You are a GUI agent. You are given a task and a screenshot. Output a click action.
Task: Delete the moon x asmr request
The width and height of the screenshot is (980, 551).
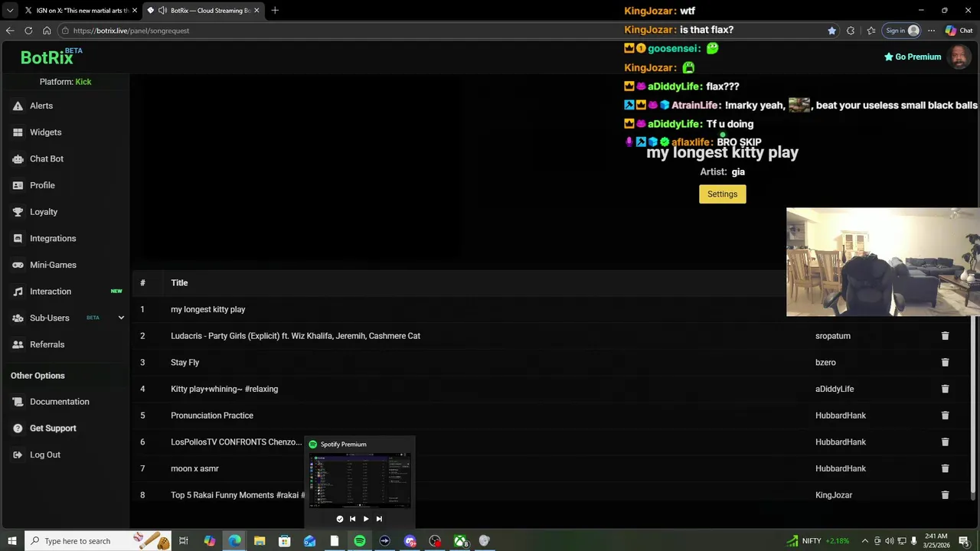pyautogui.click(x=945, y=468)
